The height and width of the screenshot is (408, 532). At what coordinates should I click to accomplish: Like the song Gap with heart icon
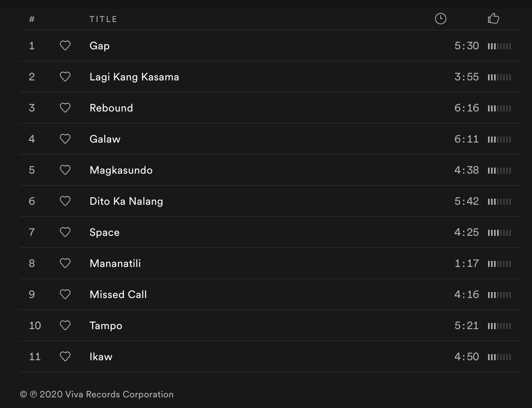point(65,46)
